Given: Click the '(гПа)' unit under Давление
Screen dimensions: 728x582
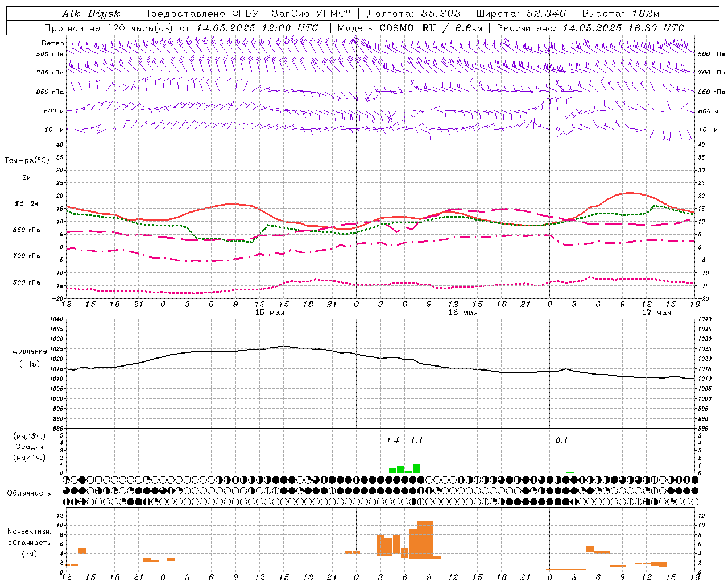Looking at the screenshot, I should [x=29, y=364].
